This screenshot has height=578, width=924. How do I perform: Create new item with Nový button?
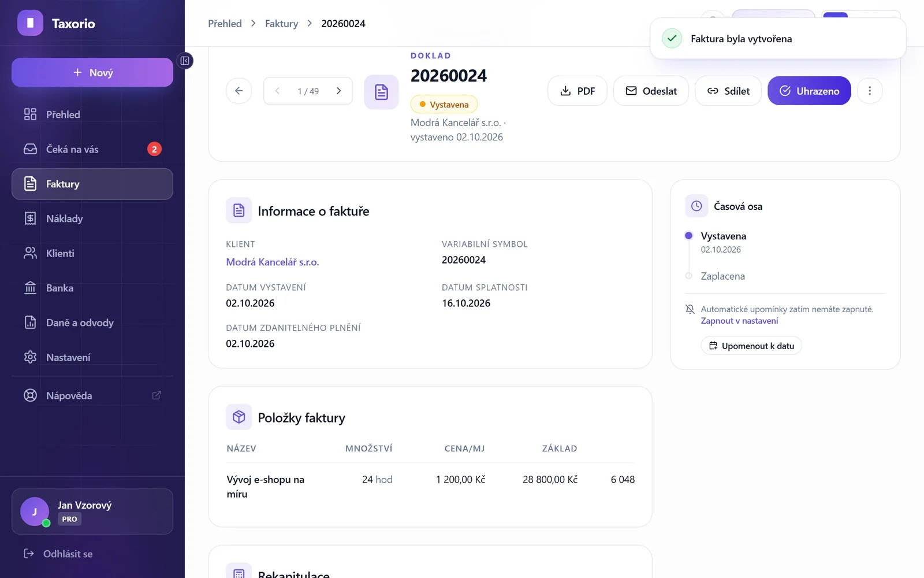pyautogui.click(x=92, y=72)
